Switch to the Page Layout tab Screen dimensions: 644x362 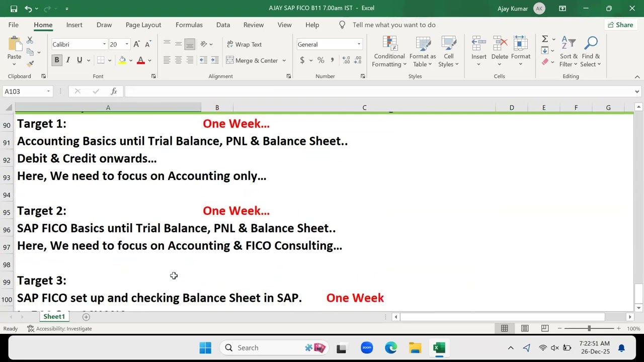click(x=143, y=25)
